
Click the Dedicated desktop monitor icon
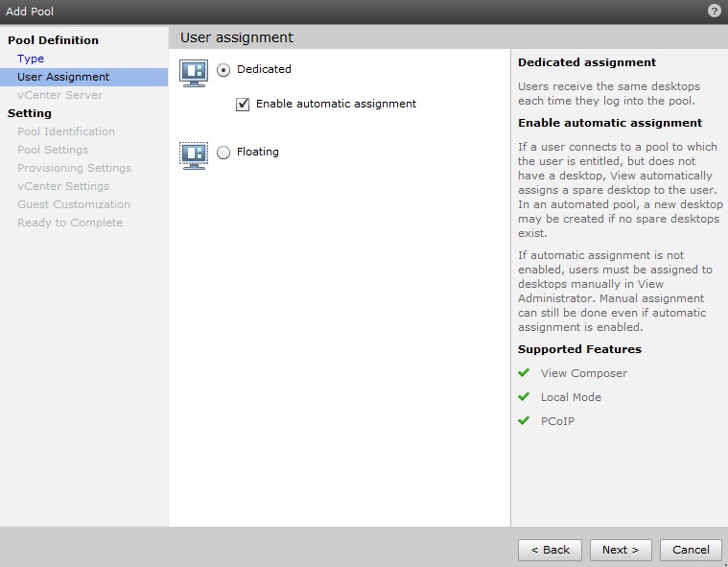[x=194, y=72]
